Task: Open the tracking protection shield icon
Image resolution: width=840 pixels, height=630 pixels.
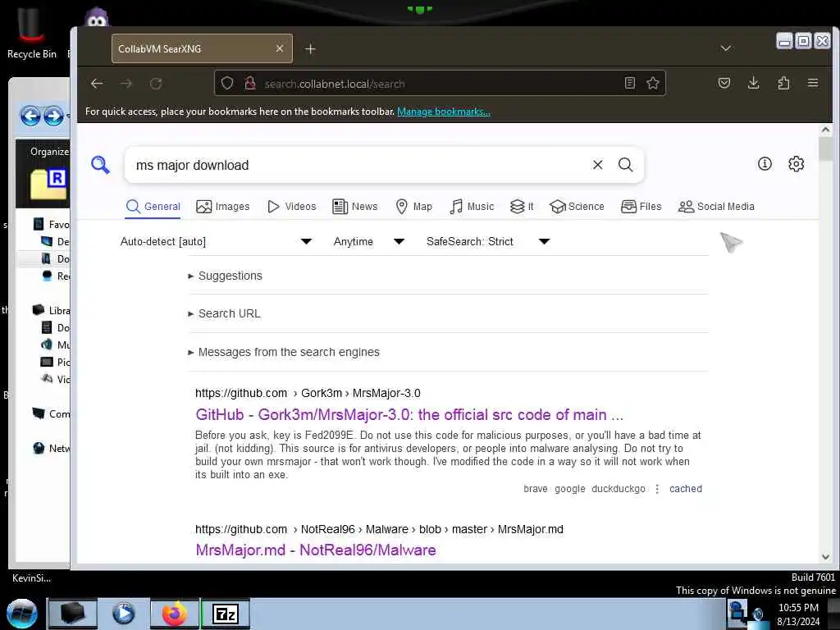Action: point(227,84)
